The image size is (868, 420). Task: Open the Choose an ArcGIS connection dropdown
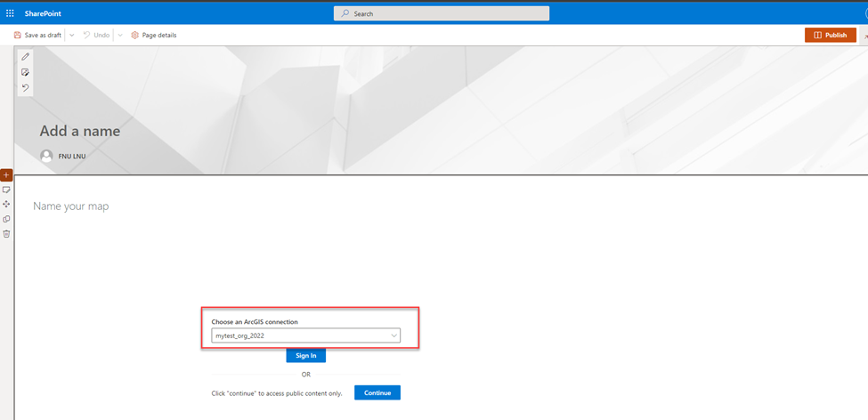pyautogui.click(x=305, y=335)
